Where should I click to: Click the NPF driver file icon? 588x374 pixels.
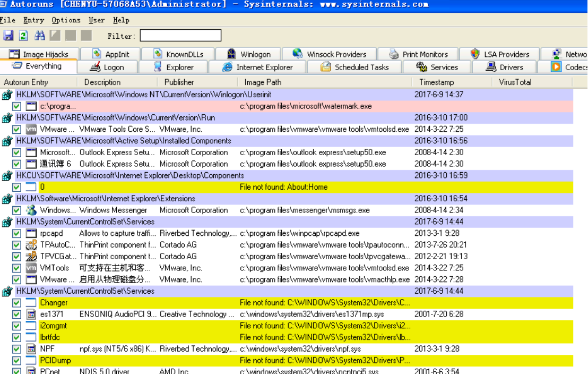(31, 349)
